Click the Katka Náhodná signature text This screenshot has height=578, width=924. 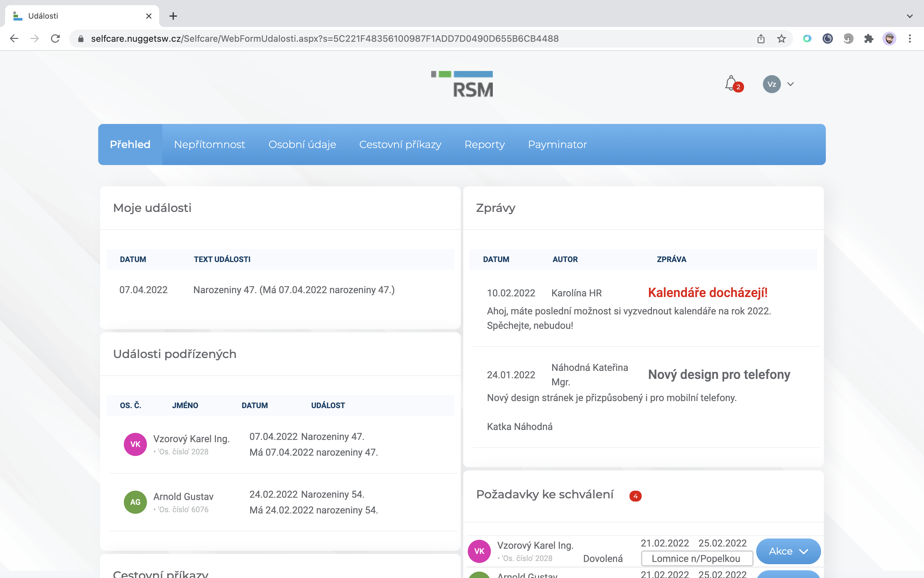pyautogui.click(x=520, y=427)
